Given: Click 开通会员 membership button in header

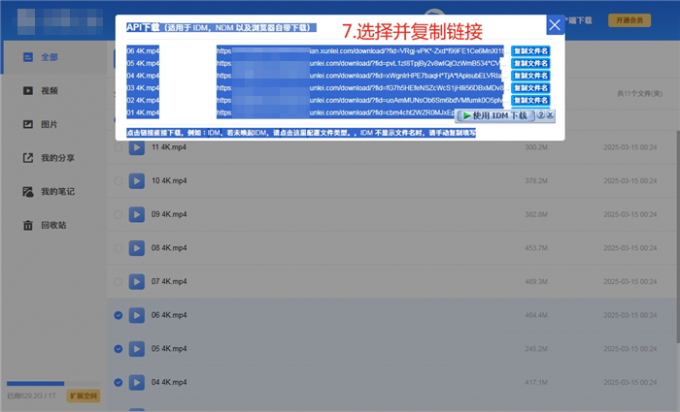Looking at the screenshot, I should (x=629, y=20).
